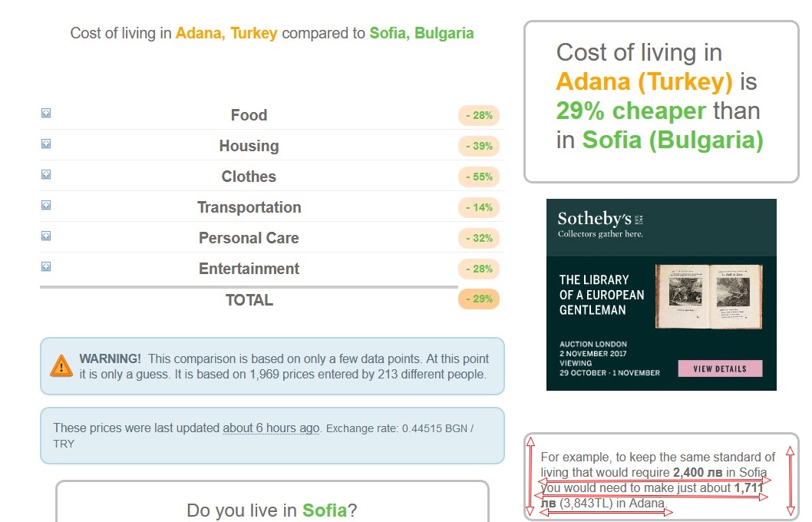Click the Clothes -55% badge

tap(479, 177)
